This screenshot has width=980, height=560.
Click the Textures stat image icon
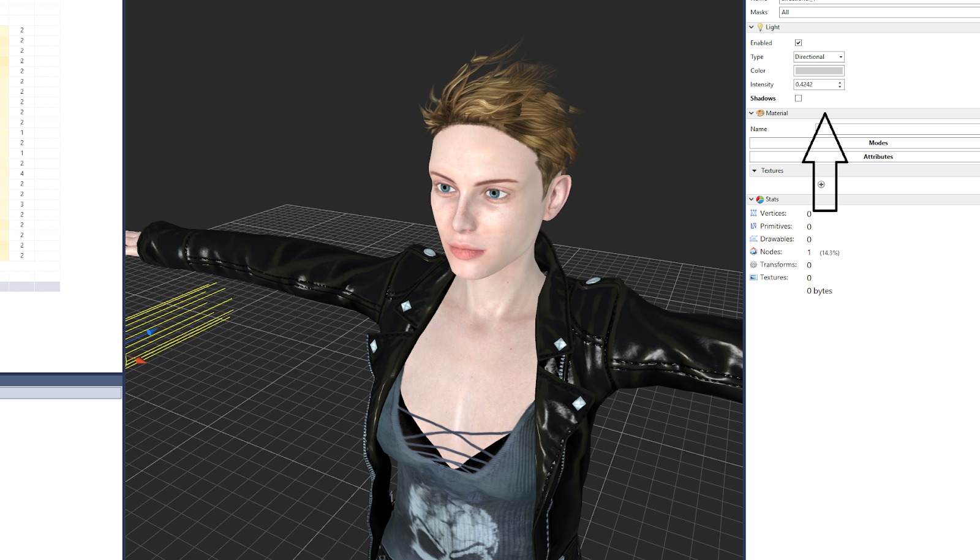(x=753, y=278)
